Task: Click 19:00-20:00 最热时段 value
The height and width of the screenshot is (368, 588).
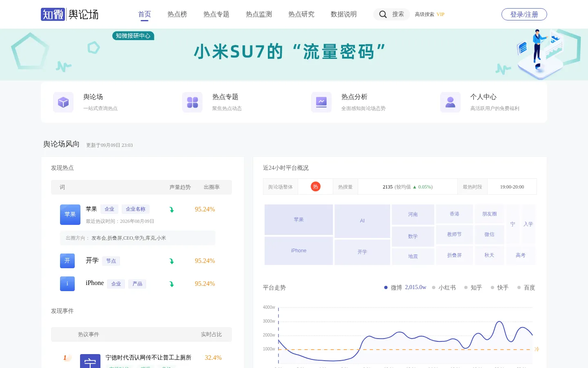Action: pos(512,187)
